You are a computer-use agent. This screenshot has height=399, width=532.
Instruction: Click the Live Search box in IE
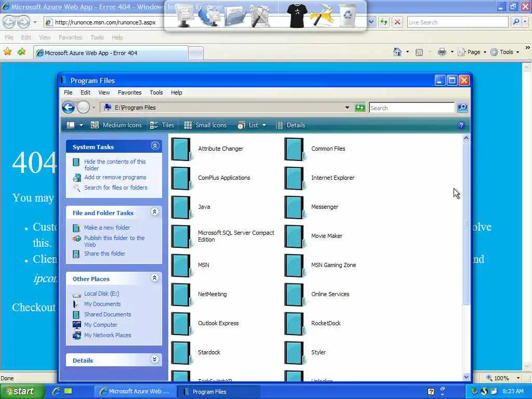click(x=458, y=22)
